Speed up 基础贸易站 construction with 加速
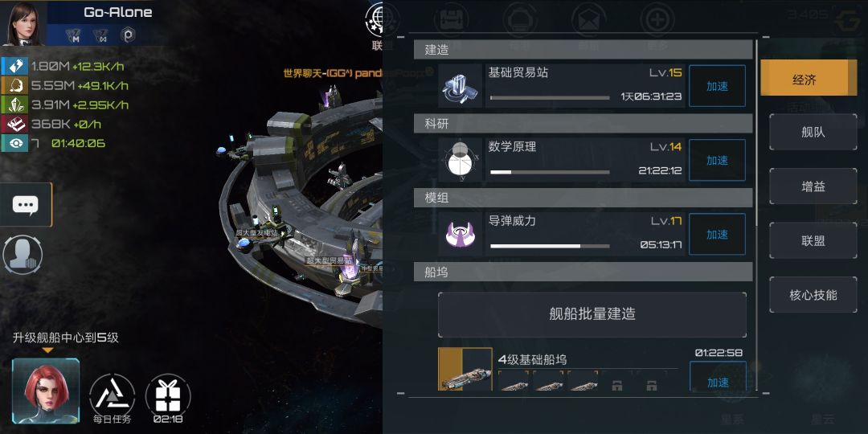The image size is (868, 434). click(x=717, y=86)
